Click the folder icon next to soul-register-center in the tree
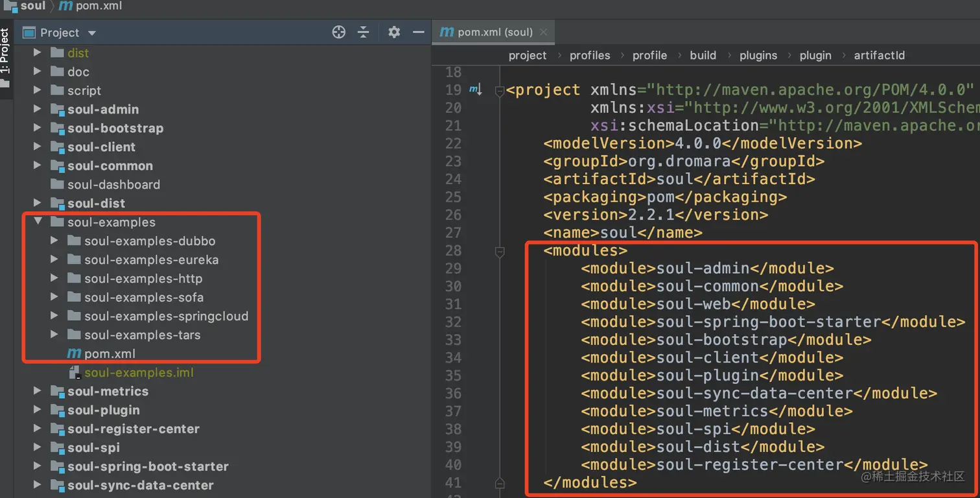 (57, 429)
